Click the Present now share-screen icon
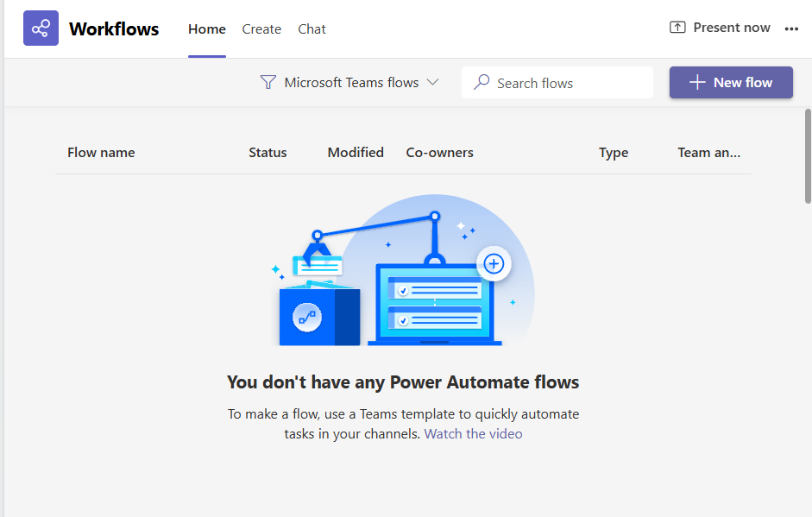This screenshot has height=517, width=812. click(677, 28)
